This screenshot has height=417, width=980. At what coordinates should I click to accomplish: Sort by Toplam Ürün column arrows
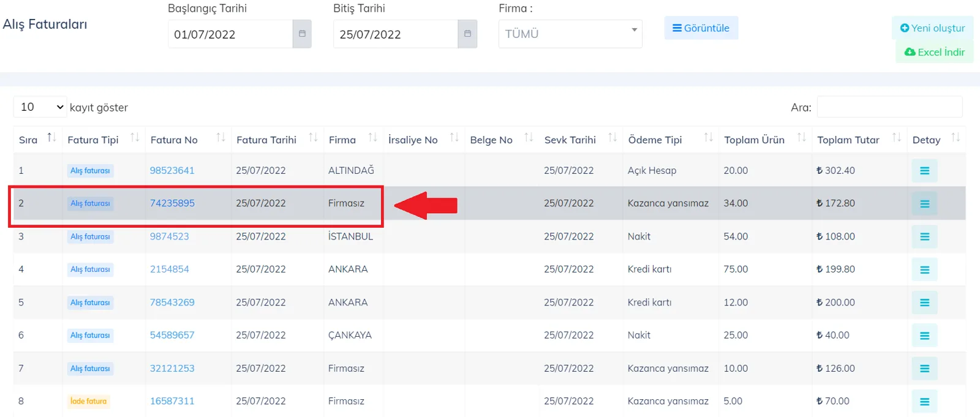tap(801, 138)
